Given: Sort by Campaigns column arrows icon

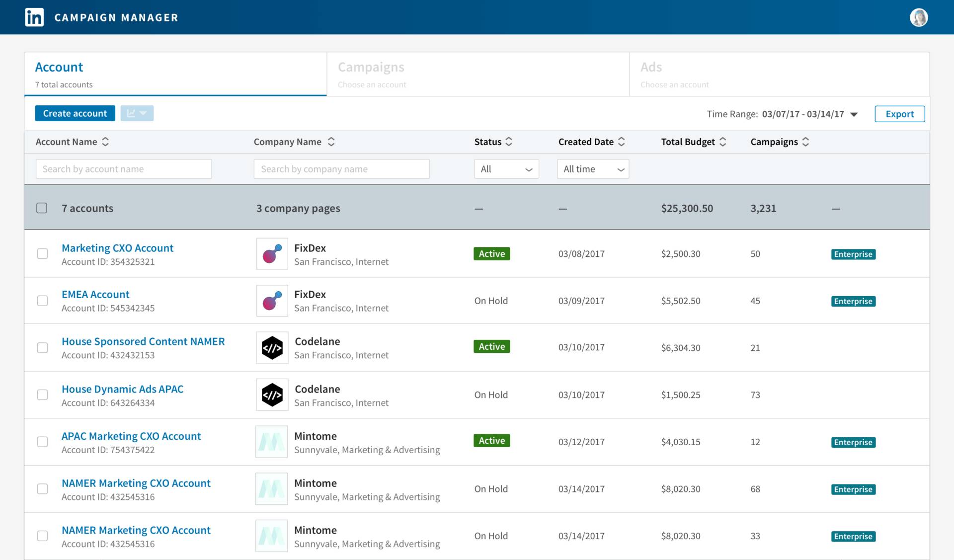Looking at the screenshot, I should tap(805, 142).
